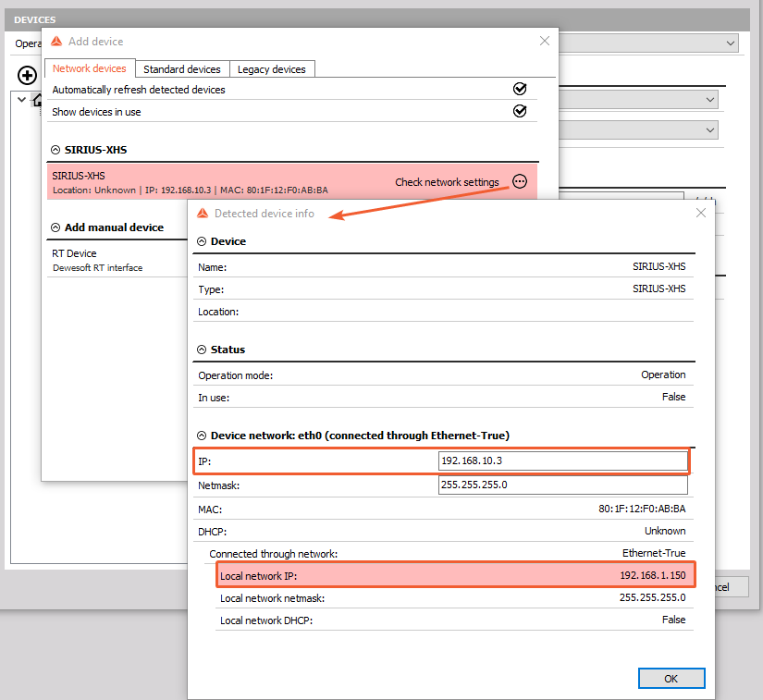Close the Add device dialog
The image size is (763, 700).
545,42
